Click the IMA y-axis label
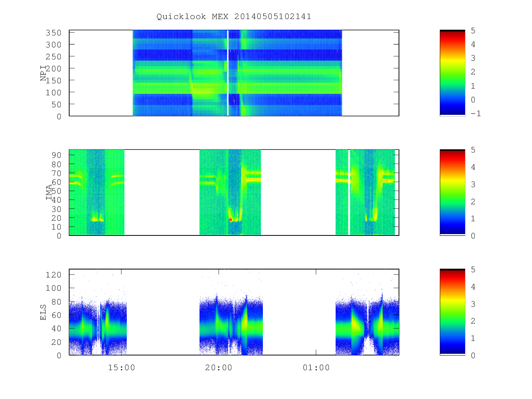The height and width of the screenshot is (399, 532). [49, 192]
